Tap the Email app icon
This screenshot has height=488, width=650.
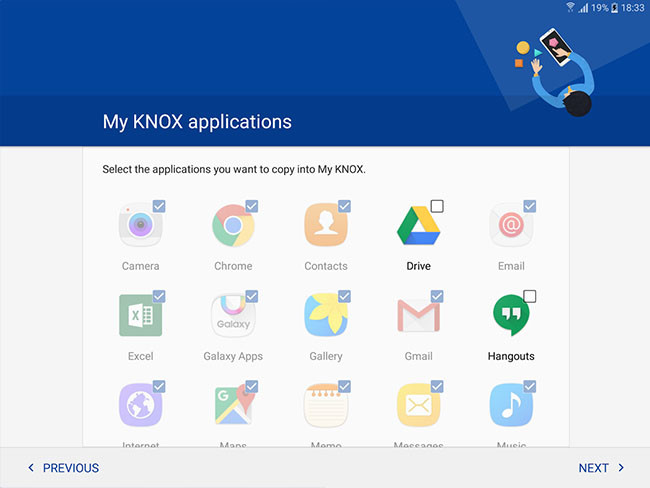[x=511, y=225]
